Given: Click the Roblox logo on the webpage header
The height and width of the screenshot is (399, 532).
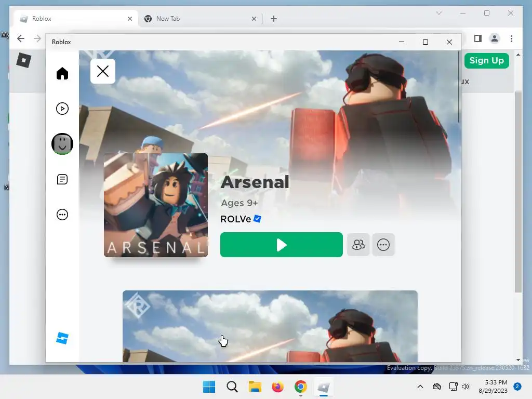Looking at the screenshot, I should click(24, 60).
